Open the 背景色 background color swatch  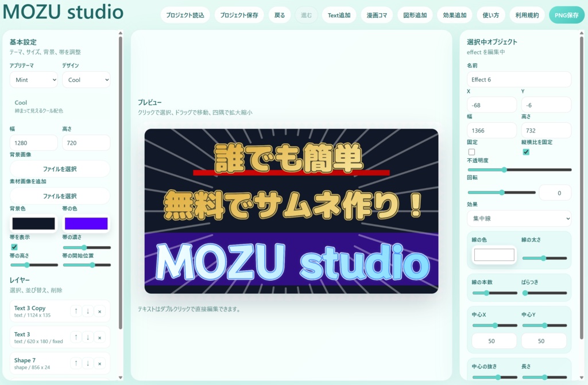click(x=33, y=223)
